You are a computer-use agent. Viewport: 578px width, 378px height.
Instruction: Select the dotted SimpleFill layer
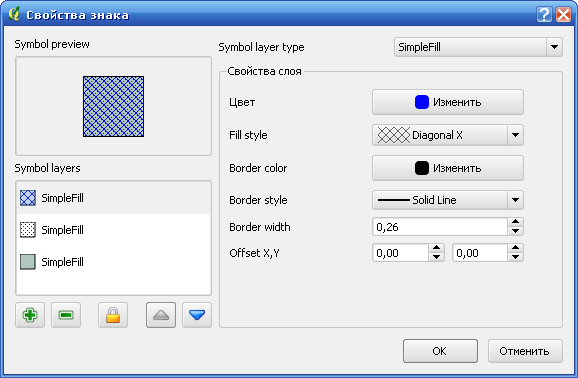click(x=114, y=230)
